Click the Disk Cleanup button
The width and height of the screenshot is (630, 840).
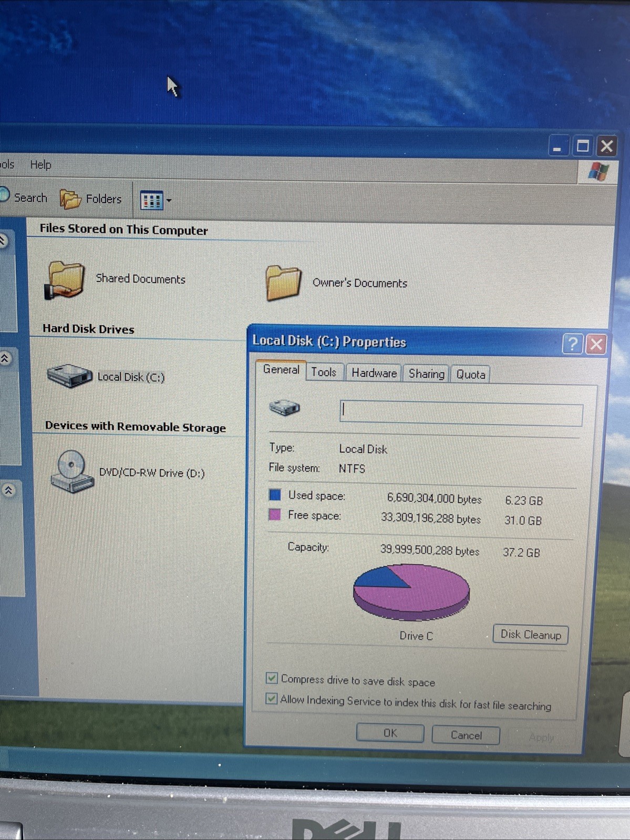(531, 635)
